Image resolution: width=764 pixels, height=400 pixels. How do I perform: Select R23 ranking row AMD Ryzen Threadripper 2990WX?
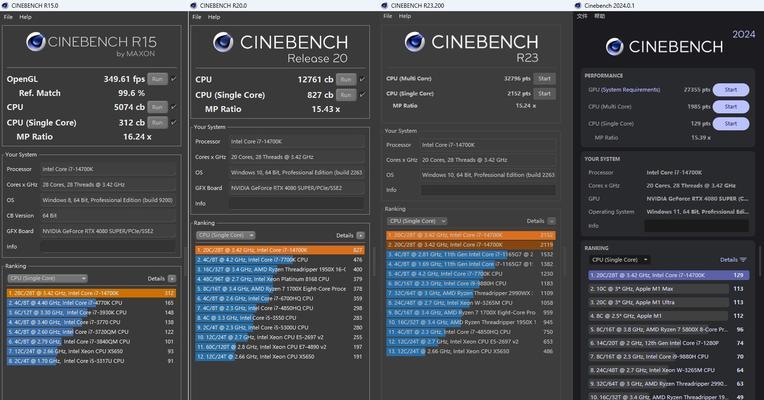471,293
